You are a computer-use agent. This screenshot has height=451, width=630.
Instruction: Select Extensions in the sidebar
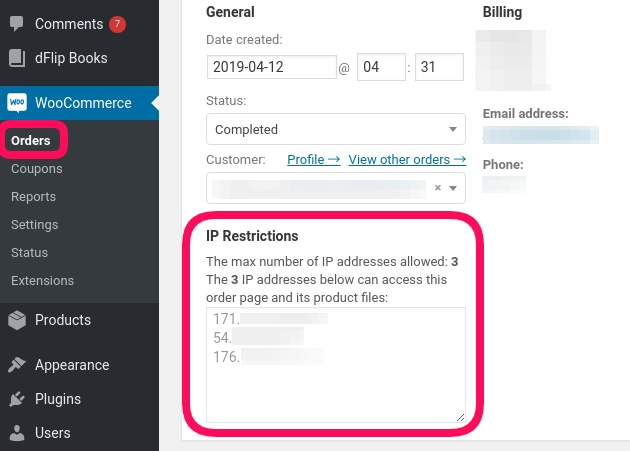pos(42,281)
